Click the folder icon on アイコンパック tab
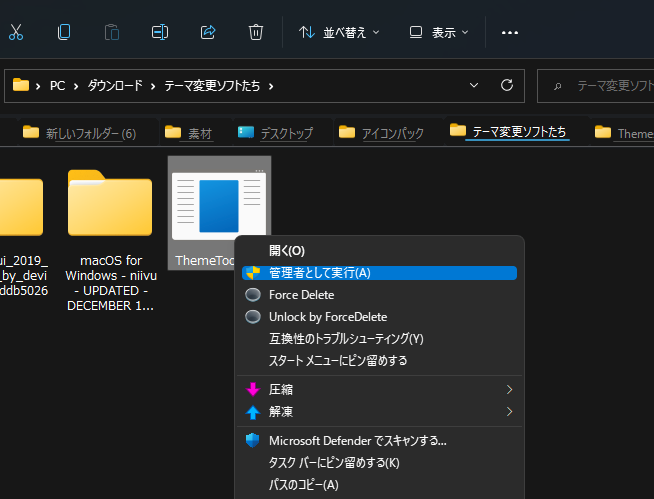 (x=347, y=132)
